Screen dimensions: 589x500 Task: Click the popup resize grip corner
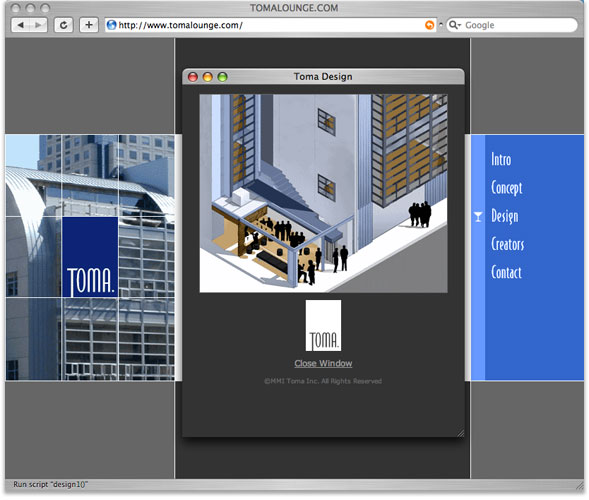point(461,433)
